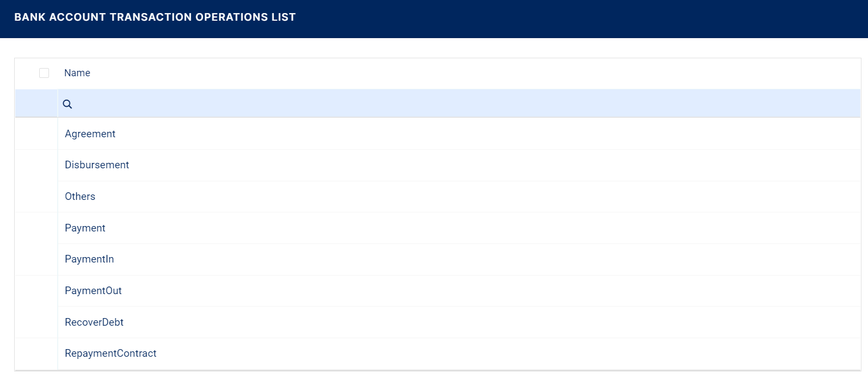Click the selection cell beside Disbursement
Screen dimensions: 868x378
tap(36, 165)
